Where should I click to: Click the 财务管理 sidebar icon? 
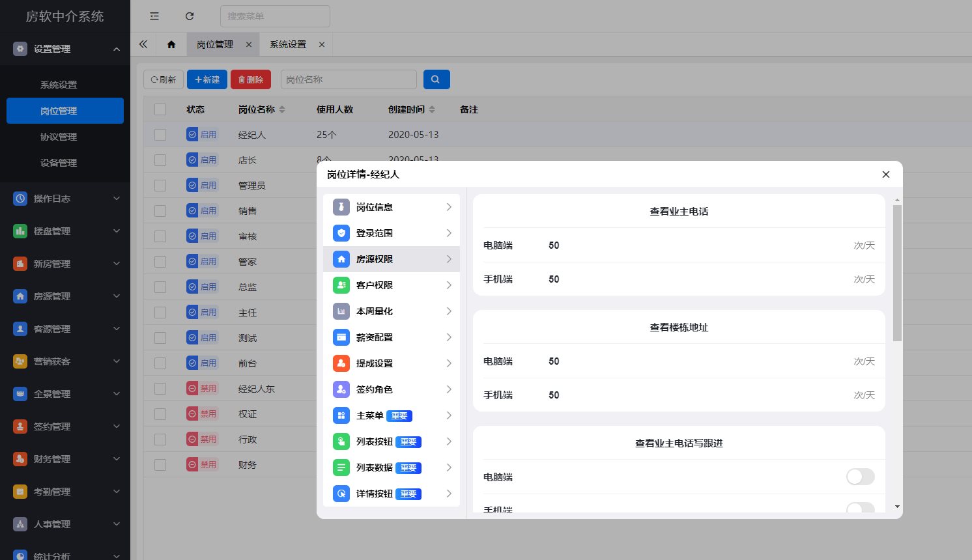click(x=20, y=459)
